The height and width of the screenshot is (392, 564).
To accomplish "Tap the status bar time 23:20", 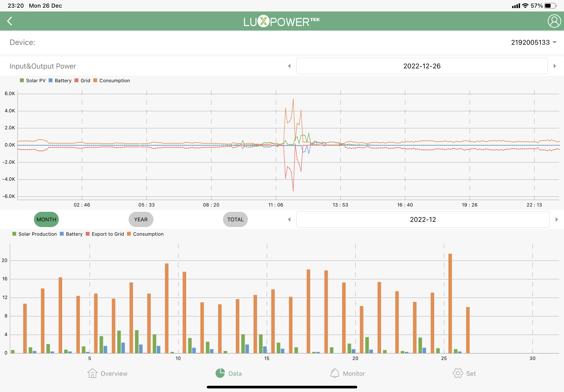I will (x=16, y=6).
